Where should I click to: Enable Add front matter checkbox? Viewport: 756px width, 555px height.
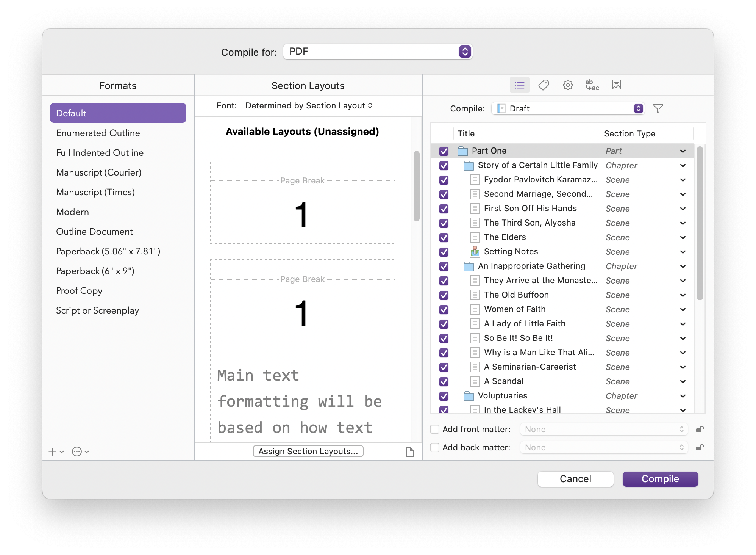[435, 430]
